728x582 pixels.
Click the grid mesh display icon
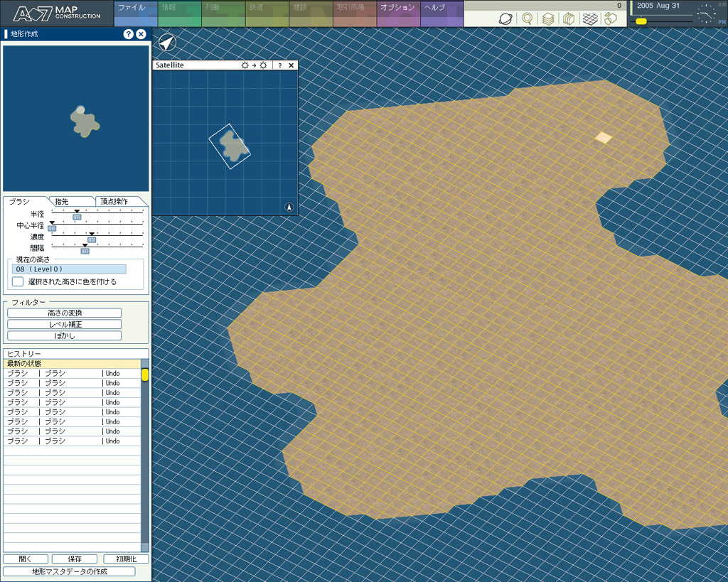pos(589,19)
